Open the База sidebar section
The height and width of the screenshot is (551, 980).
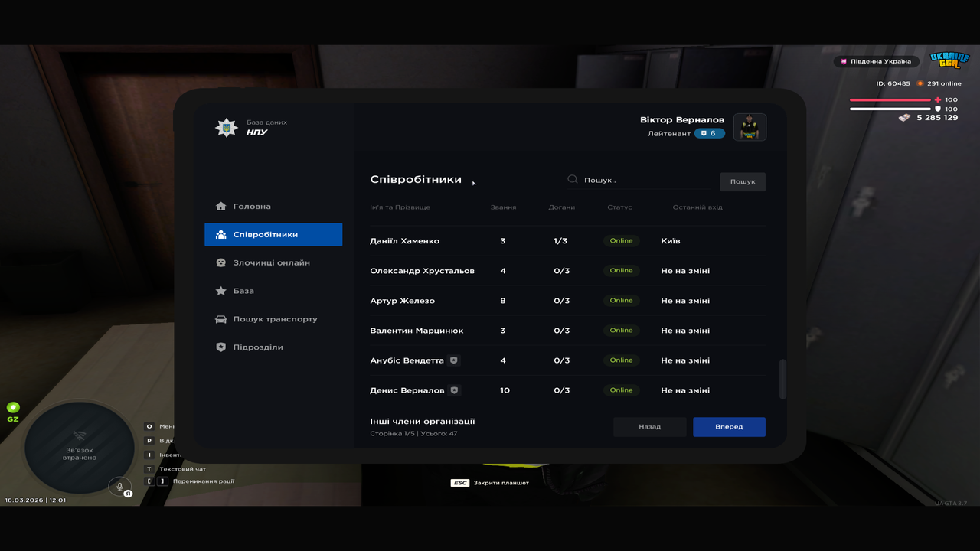(x=273, y=291)
